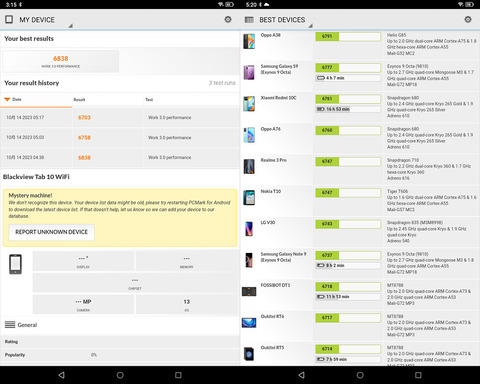The image size is (480, 384).
Task: Open Samsung Galaxy S9 device thumbnail
Action: [249, 72]
